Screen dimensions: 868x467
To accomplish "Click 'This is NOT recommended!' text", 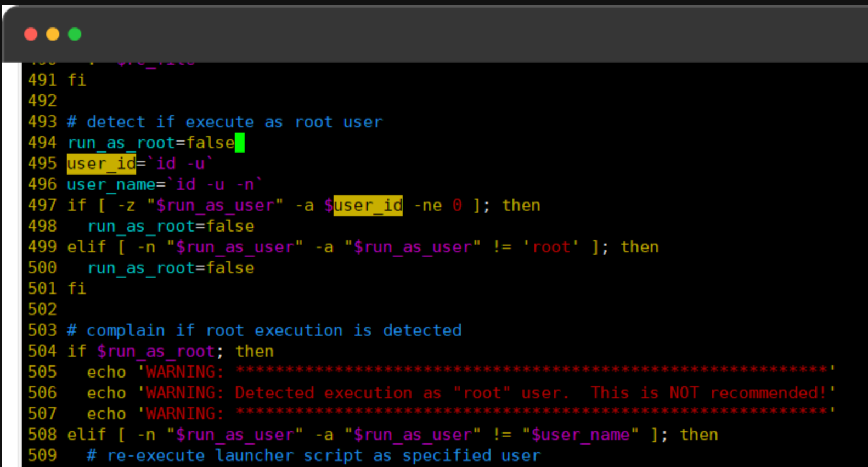I will 708,393.
